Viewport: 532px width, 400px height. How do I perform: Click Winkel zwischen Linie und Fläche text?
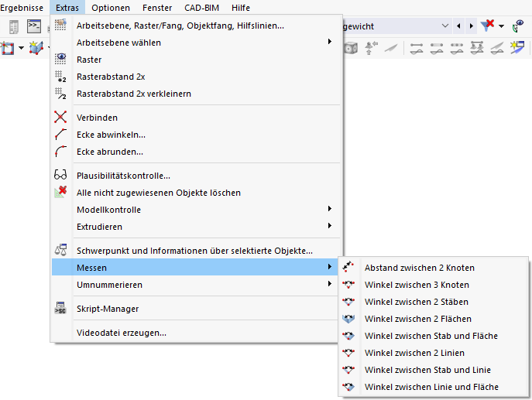431,387
